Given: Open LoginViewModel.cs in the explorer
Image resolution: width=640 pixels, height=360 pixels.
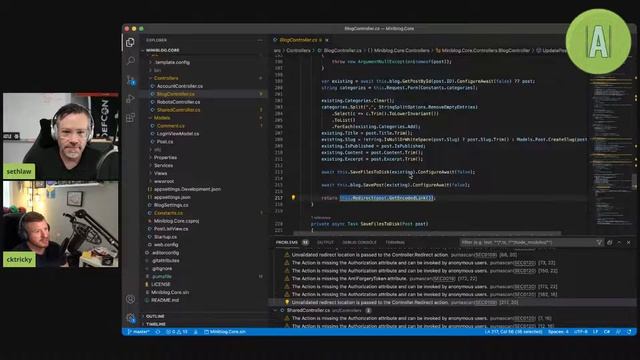Looking at the screenshot, I should point(178,134).
